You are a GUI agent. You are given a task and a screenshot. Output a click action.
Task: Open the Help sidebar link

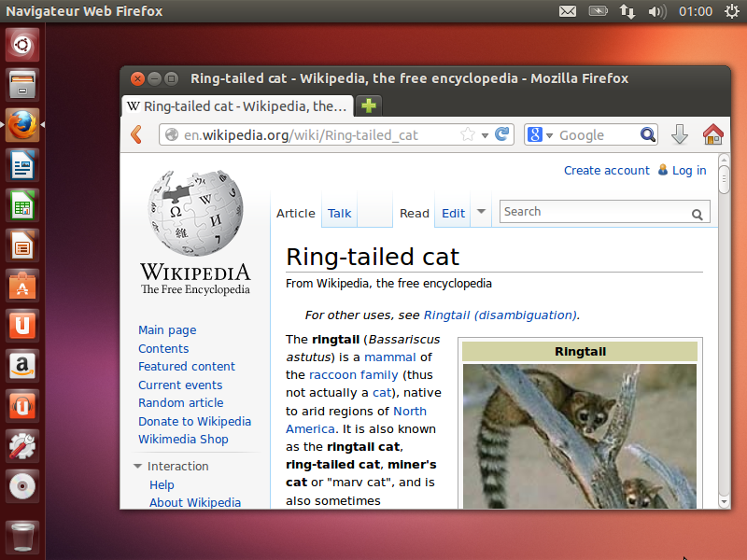[162, 484]
